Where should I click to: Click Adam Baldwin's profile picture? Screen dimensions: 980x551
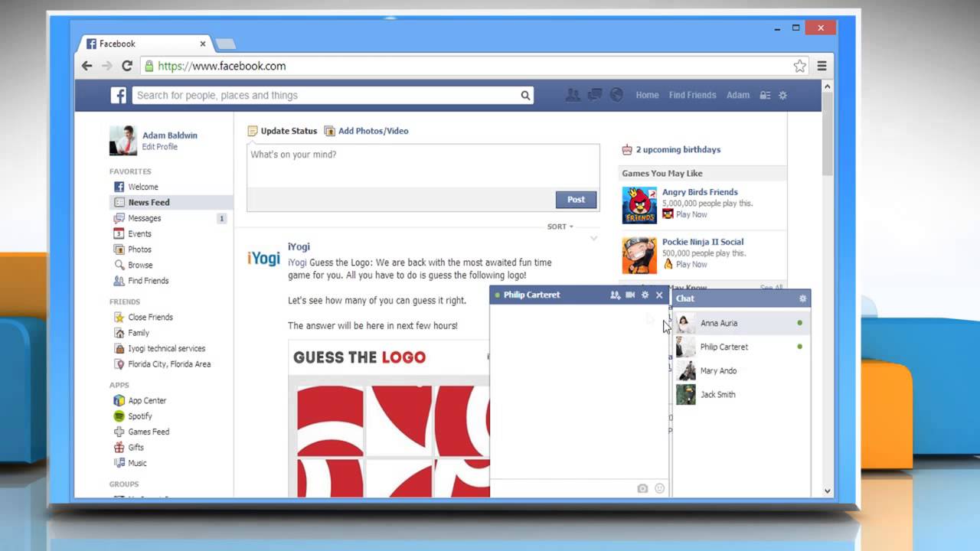coord(123,140)
